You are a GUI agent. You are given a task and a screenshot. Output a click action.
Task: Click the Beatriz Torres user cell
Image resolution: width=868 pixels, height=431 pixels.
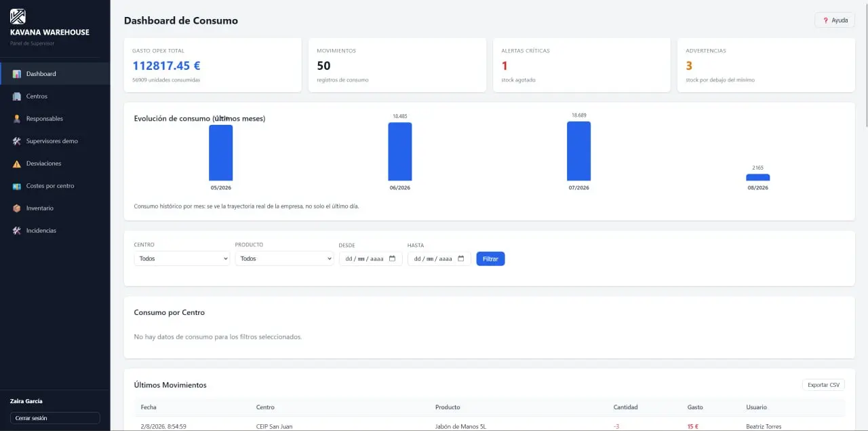[764, 426]
